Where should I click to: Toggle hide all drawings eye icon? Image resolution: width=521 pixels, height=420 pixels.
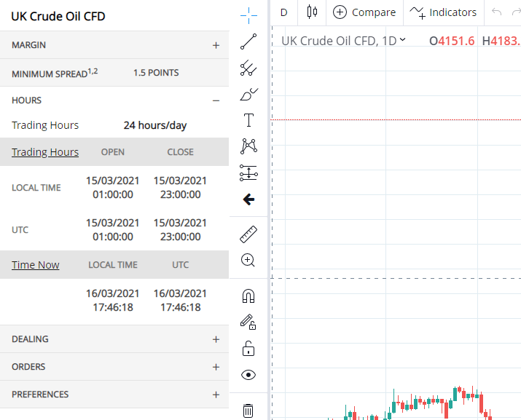[x=248, y=375]
